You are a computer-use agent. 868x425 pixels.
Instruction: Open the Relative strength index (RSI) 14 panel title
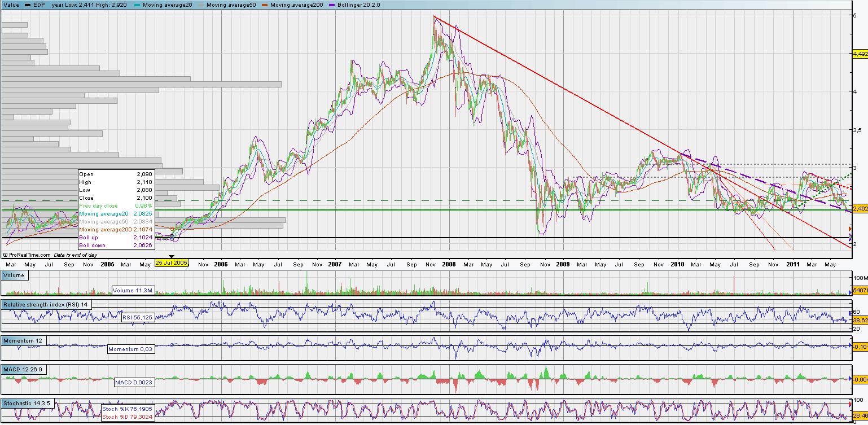[x=46, y=304]
